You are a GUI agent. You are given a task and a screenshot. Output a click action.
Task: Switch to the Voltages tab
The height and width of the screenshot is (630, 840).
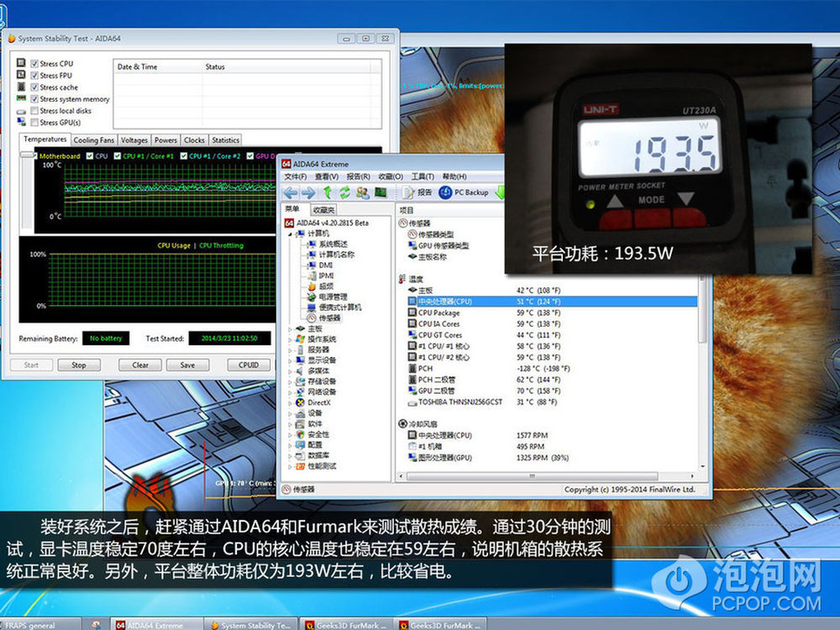[x=134, y=140]
